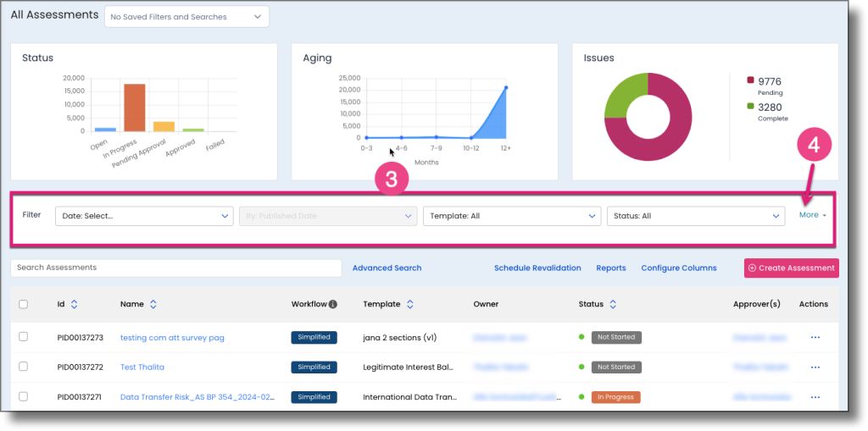Click the Create Assessment button

tap(792, 268)
